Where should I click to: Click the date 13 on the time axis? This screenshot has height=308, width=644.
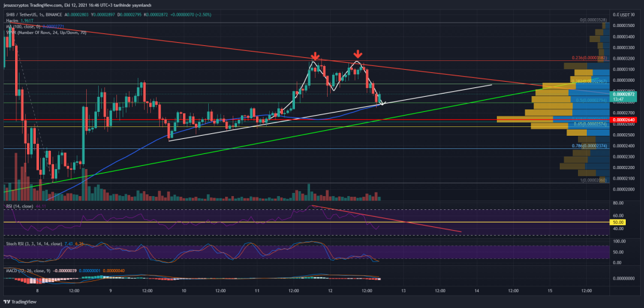click(x=403, y=291)
